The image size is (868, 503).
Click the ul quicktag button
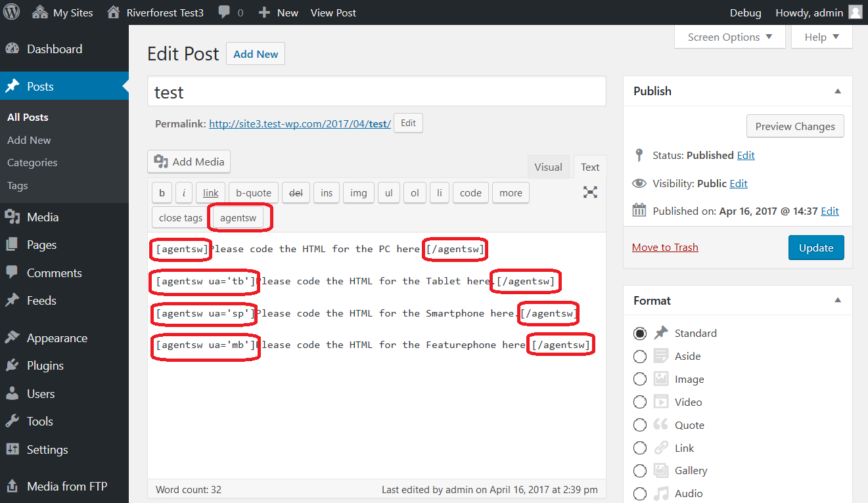389,193
